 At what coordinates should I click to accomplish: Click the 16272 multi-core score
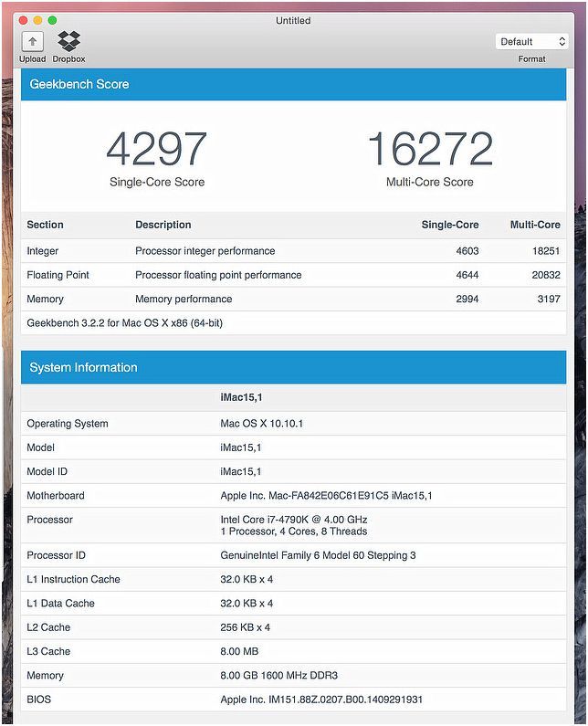430,149
